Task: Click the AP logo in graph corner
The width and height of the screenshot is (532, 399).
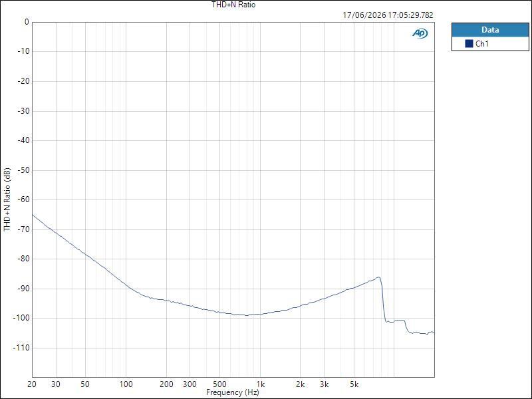Action: pos(420,33)
